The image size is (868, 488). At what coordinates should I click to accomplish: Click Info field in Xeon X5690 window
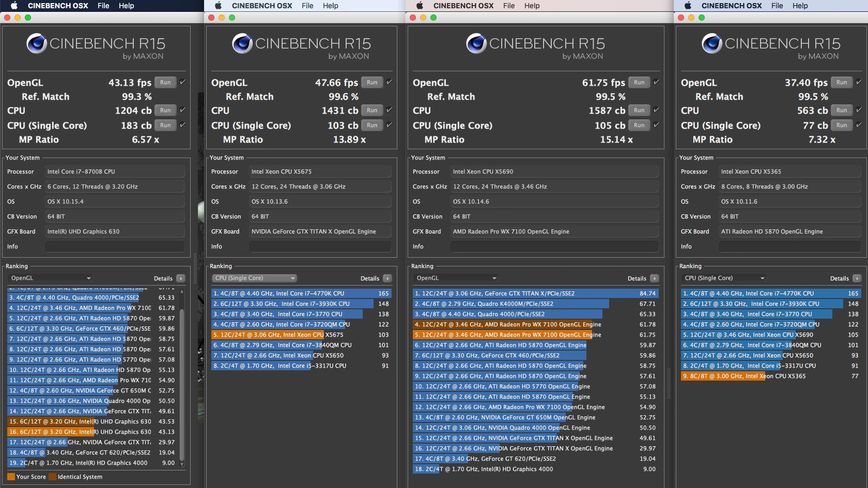[x=554, y=246]
